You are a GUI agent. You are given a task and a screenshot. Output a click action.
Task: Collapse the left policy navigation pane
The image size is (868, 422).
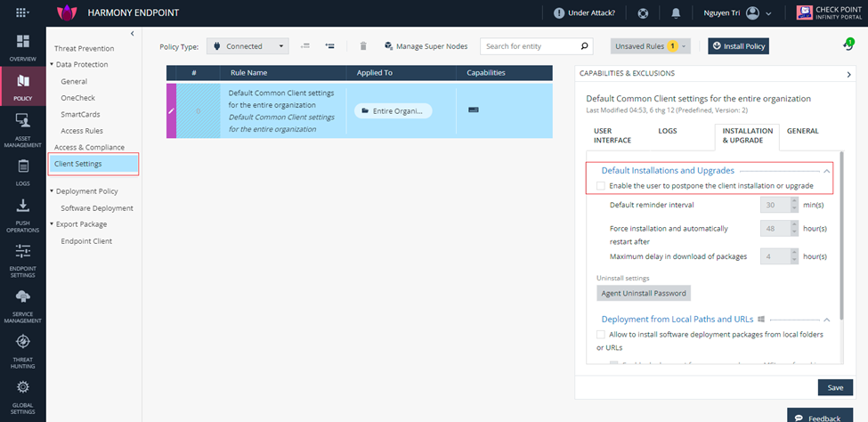(x=133, y=34)
